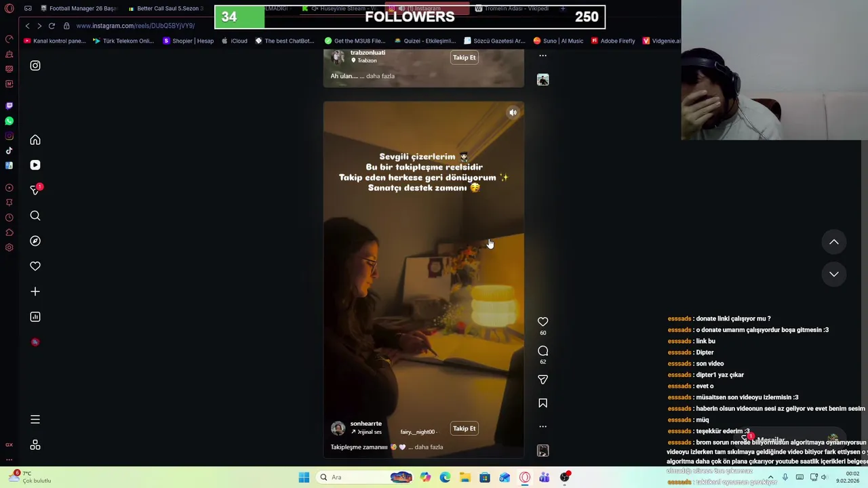Follow trabzonluati with Takip Et button
The width and height of the screenshot is (868, 488).
[x=464, y=58]
